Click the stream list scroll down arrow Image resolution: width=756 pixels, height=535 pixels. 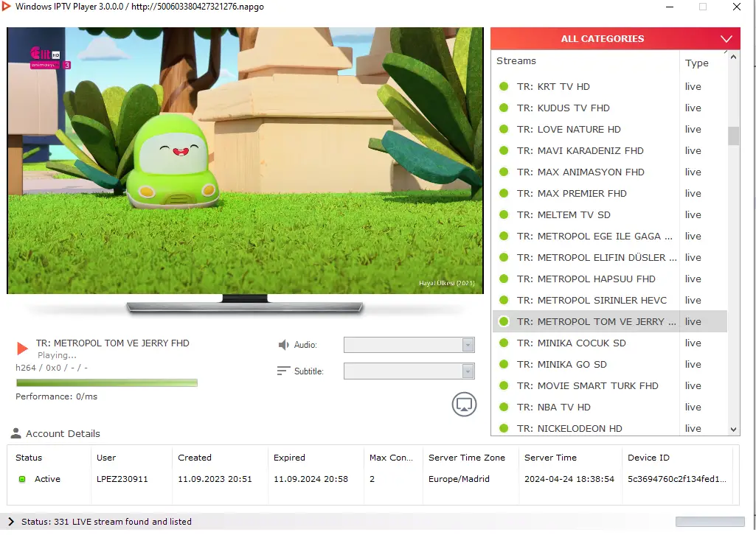[x=733, y=430]
